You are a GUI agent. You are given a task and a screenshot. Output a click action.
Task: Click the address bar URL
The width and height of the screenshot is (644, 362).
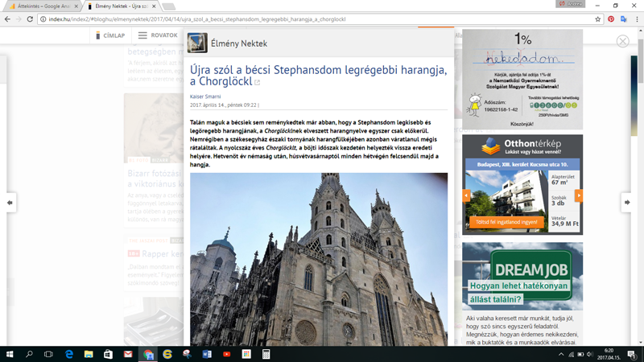coord(197,19)
